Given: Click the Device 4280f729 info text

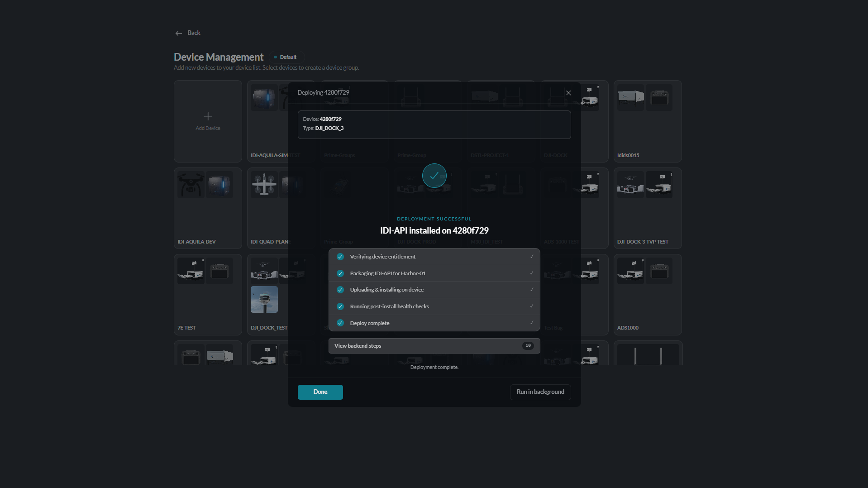Looking at the screenshot, I should point(322,119).
